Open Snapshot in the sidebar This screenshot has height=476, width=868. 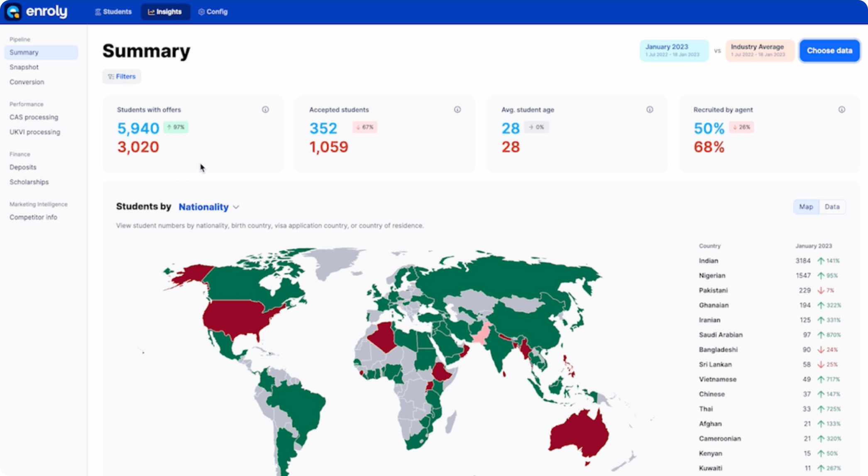(24, 67)
